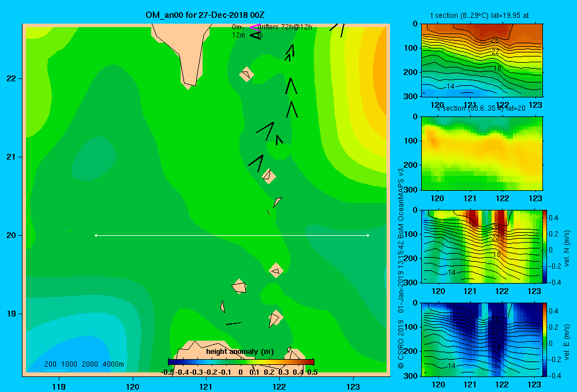Click the "12m" legend depth label
This screenshot has height=392, width=577.
[x=238, y=35]
